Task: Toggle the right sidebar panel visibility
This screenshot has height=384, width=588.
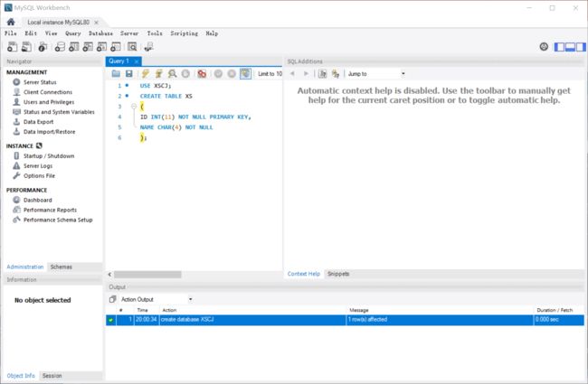Action: pos(581,47)
